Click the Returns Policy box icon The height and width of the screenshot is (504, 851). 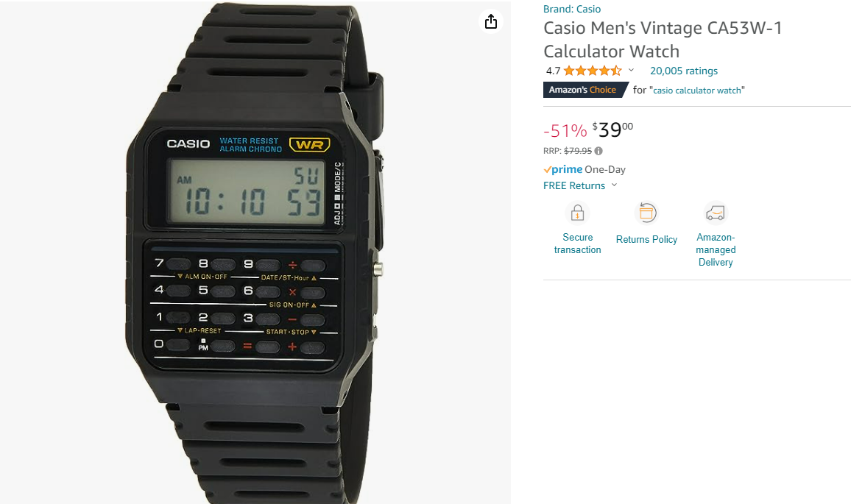(x=646, y=213)
